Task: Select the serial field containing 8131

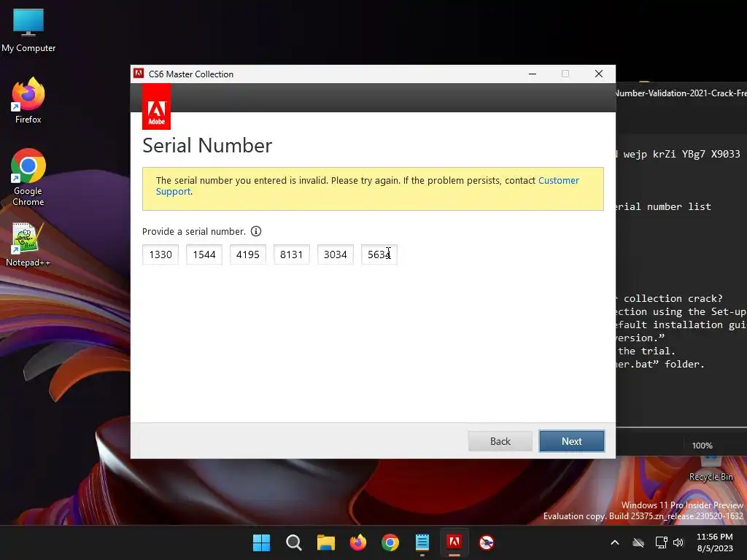Action: pos(292,254)
